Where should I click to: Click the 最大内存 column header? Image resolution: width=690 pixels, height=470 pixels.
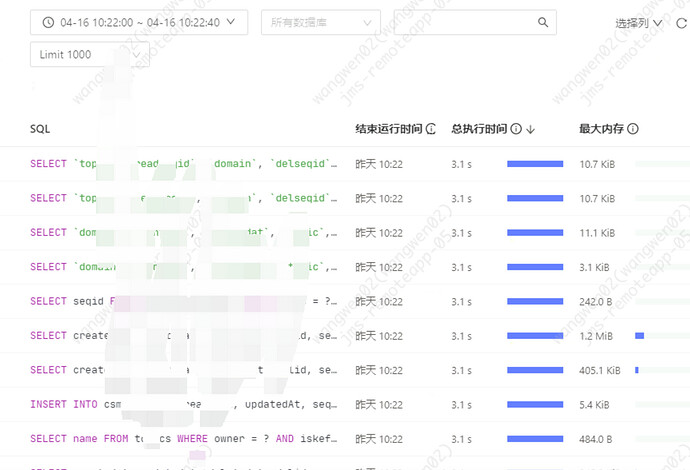[601, 129]
